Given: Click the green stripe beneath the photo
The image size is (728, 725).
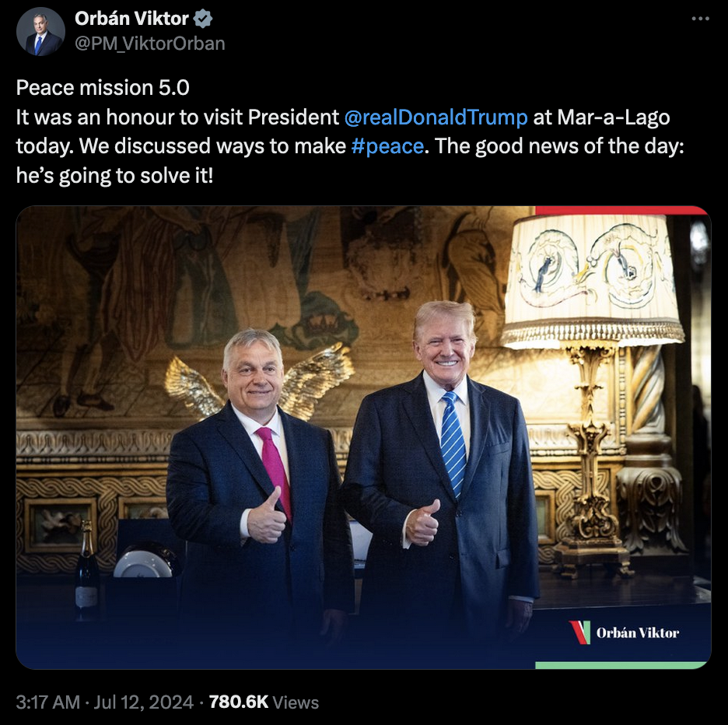Looking at the screenshot, I should (621, 665).
